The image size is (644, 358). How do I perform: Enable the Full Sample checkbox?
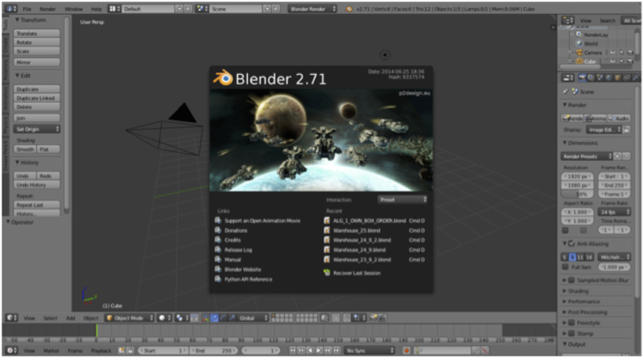pyautogui.click(x=565, y=265)
